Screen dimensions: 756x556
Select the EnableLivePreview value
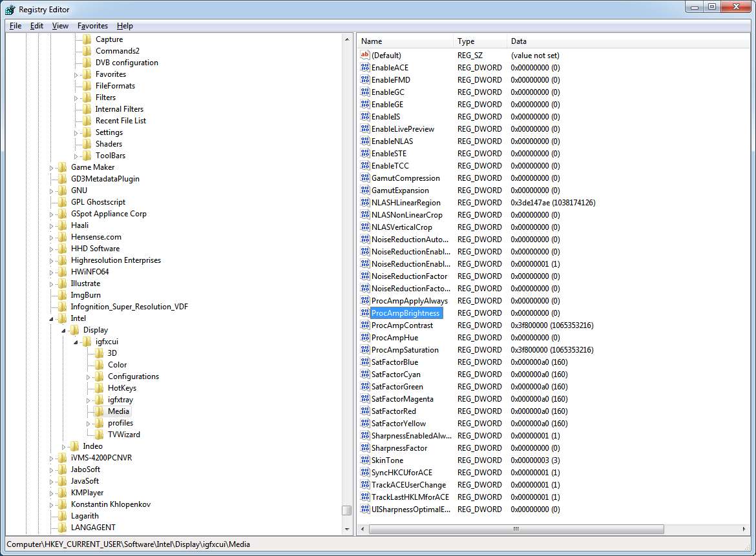coord(403,129)
